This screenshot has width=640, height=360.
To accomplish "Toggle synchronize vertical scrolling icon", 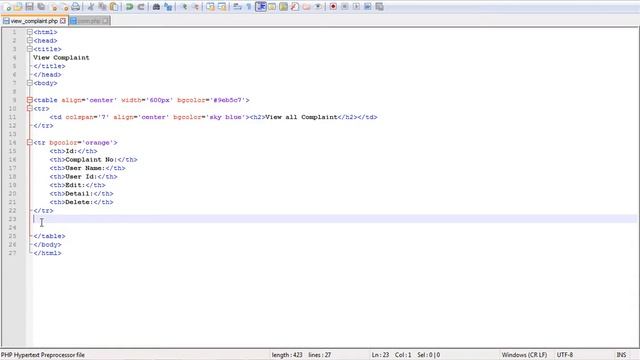I will [x=210, y=7].
